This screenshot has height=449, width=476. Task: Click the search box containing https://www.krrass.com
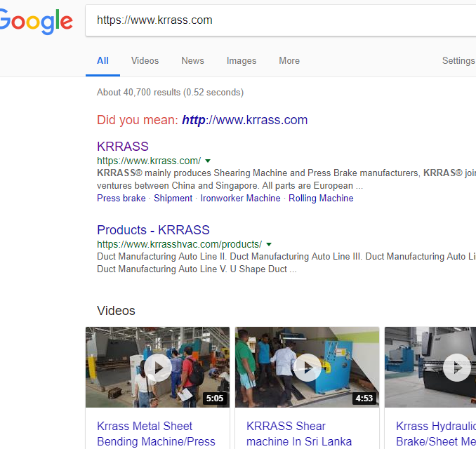[x=281, y=20]
